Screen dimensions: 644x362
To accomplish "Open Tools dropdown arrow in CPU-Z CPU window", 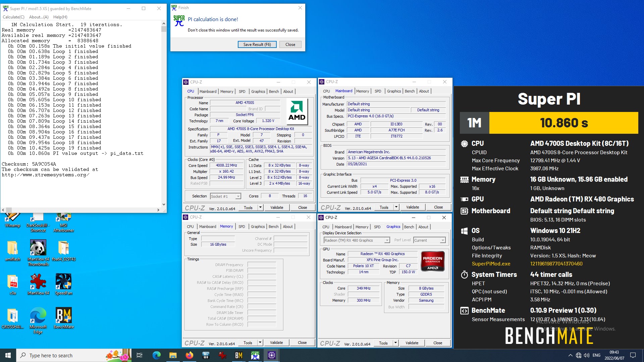I will (x=260, y=207).
